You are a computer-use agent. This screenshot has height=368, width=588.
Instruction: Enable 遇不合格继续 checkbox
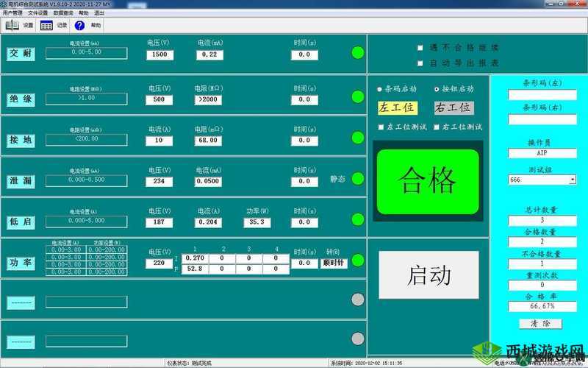coord(420,48)
